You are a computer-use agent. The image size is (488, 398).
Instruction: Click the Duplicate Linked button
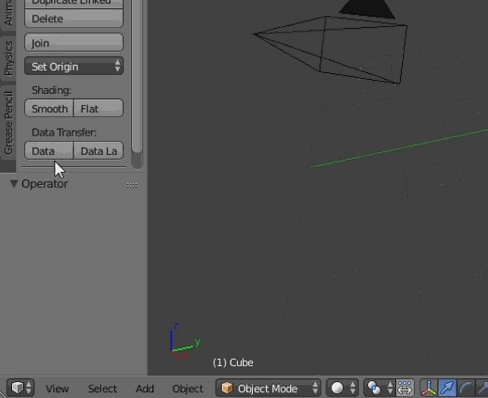[x=74, y=3]
